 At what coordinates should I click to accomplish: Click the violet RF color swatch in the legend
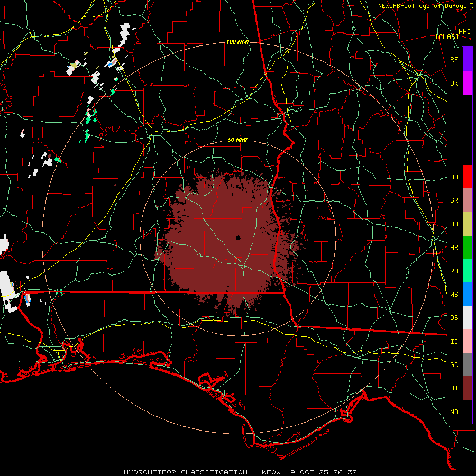[x=467, y=59]
